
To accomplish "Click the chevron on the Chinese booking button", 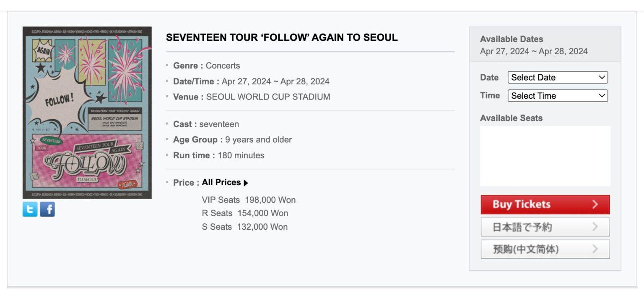I will point(595,249).
